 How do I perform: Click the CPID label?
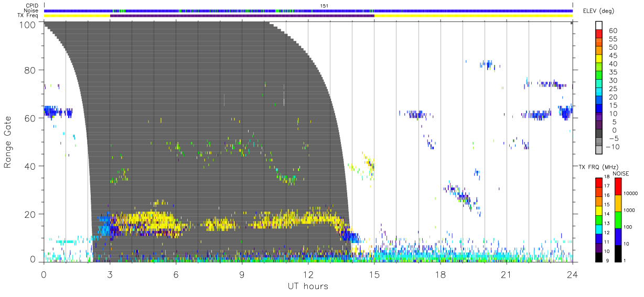(32, 6)
